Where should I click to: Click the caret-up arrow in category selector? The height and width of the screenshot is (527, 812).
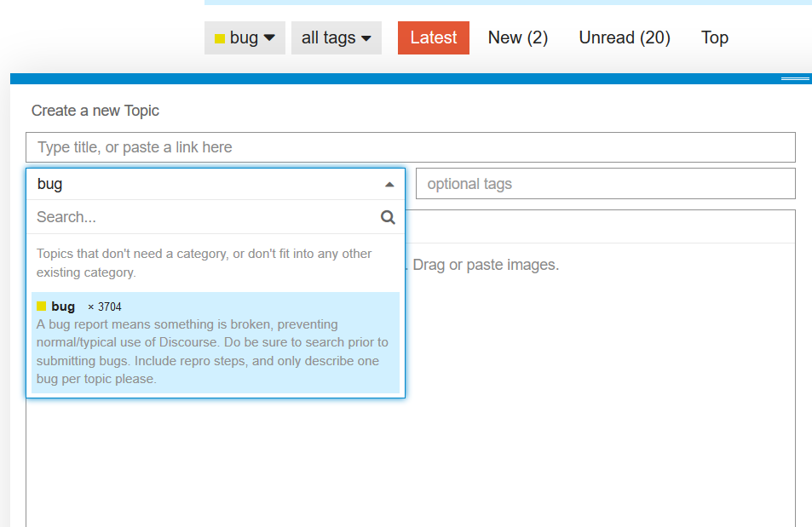click(389, 185)
